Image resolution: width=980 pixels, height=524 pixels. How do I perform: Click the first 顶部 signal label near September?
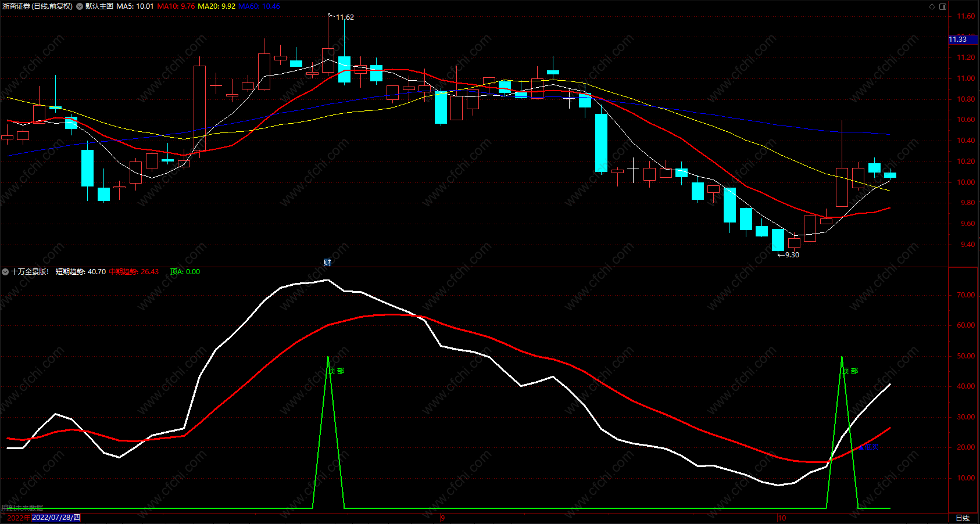[337, 371]
